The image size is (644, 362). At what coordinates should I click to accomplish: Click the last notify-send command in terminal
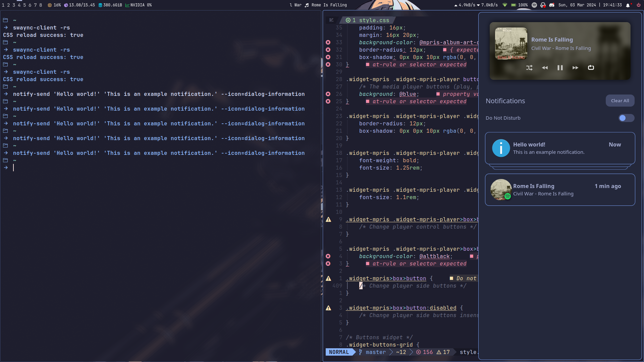(159, 153)
